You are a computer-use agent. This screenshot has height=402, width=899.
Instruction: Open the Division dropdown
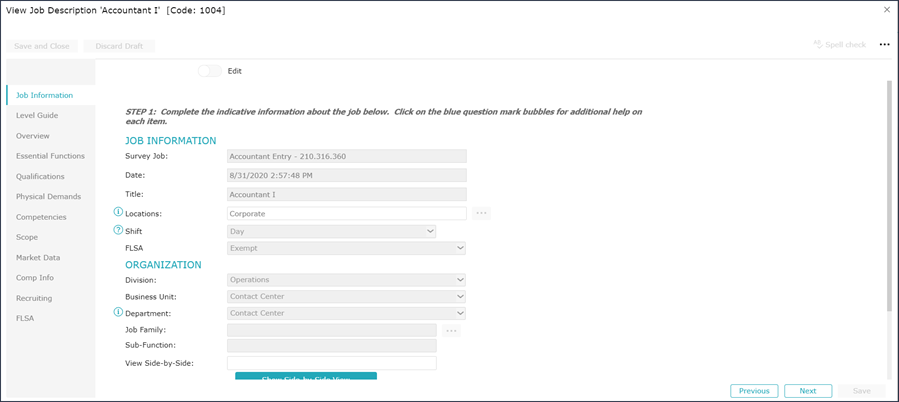pyautogui.click(x=347, y=280)
